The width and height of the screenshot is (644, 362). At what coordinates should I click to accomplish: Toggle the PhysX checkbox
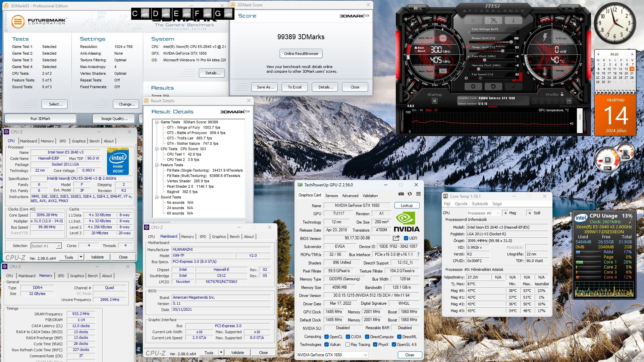coord(375,345)
